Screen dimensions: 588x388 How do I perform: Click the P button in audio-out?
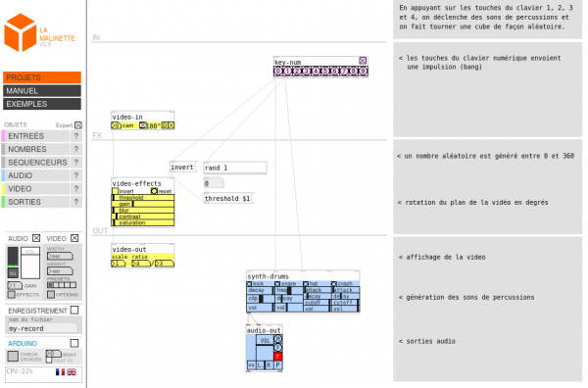pos(278,364)
